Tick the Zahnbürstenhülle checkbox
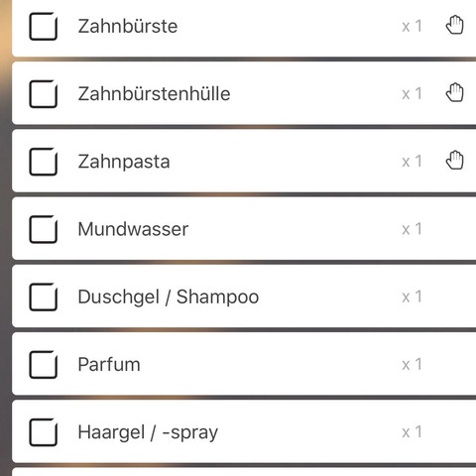 click(x=44, y=94)
